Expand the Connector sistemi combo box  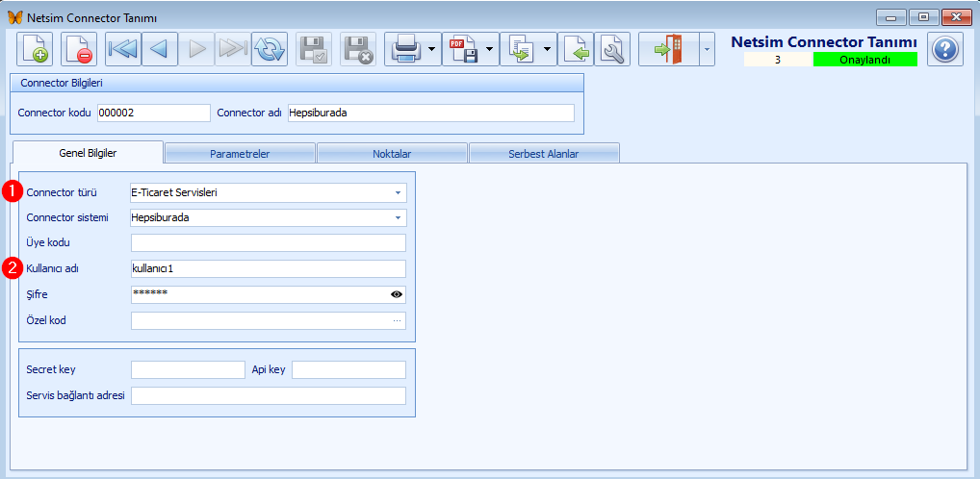(x=398, y=218)
